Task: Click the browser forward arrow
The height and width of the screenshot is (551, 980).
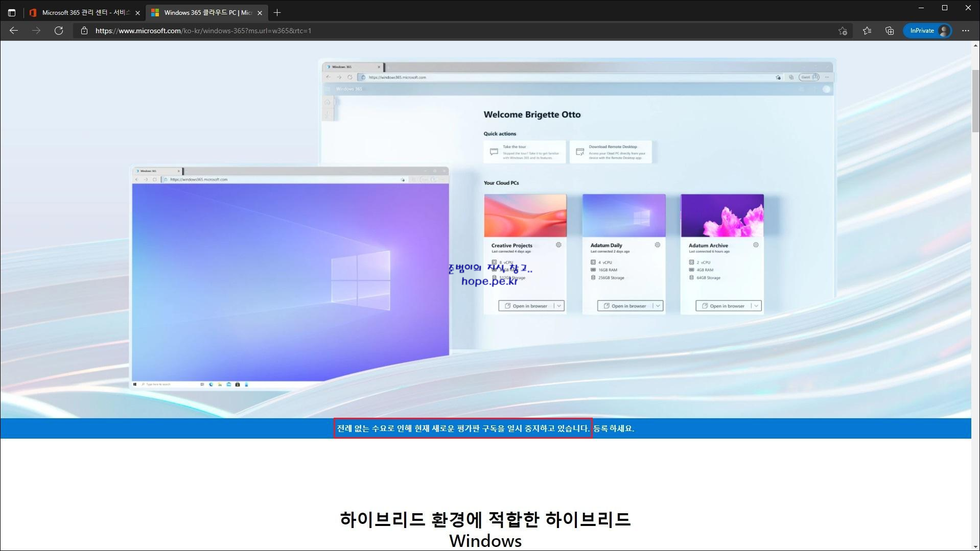Action: click(36, 31)
